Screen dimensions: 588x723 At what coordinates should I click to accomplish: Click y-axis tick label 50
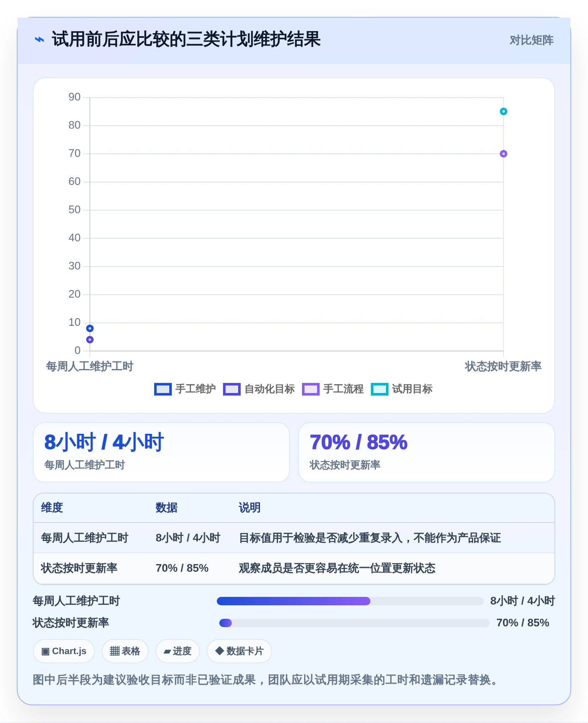[x=74, y=210]
